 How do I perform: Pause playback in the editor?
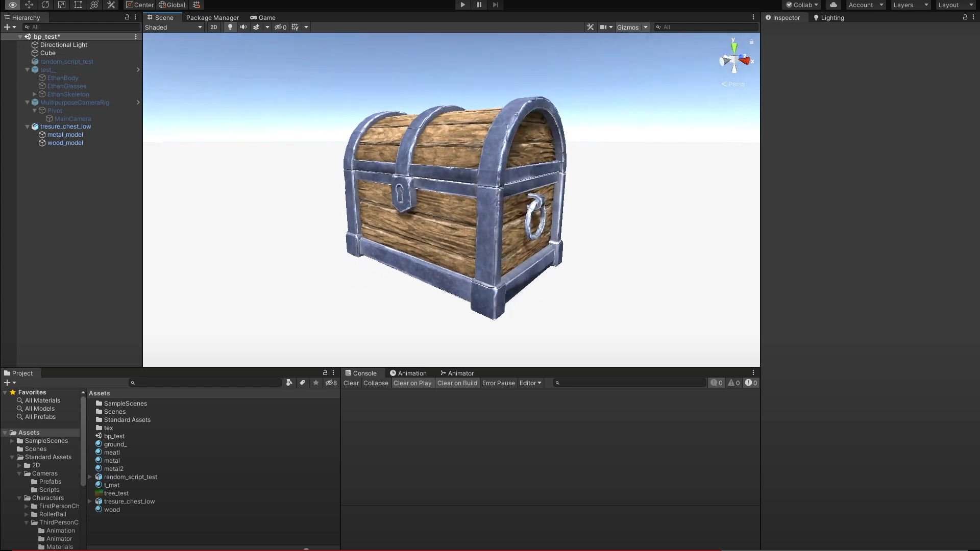pyautogui.click(x=479, y=5)
